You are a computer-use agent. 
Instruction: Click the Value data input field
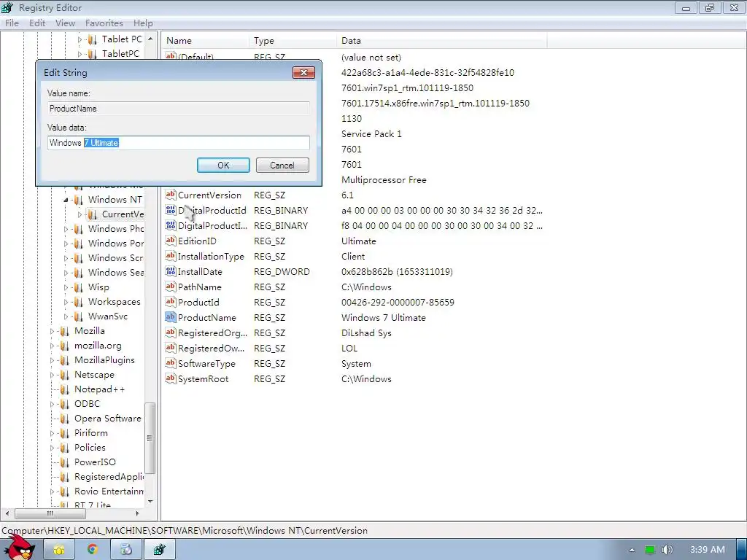coord(179,143)
